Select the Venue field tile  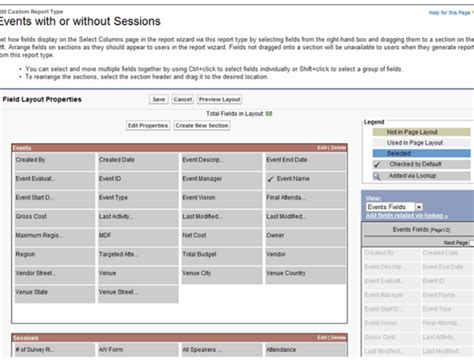(138, 275)
